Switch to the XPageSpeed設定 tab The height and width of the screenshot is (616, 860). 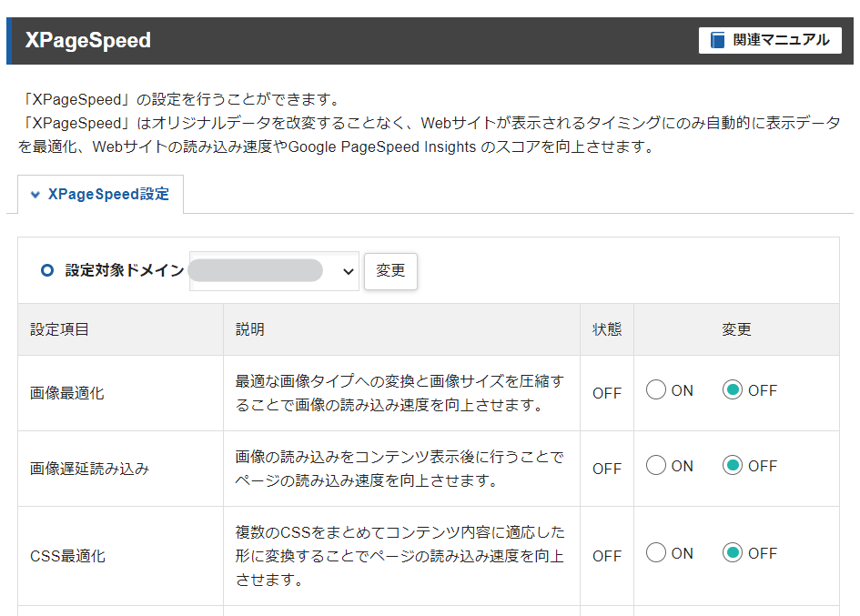tap(100, 194)
